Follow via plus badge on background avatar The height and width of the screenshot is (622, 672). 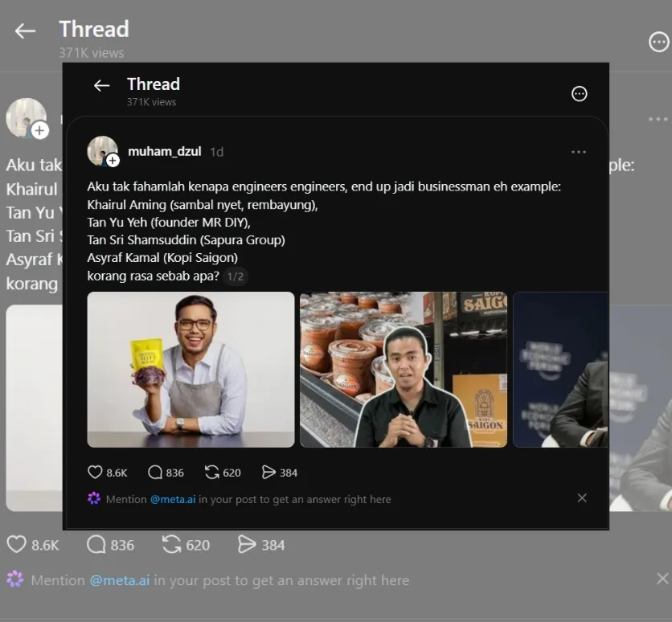(x=40, y=130)
